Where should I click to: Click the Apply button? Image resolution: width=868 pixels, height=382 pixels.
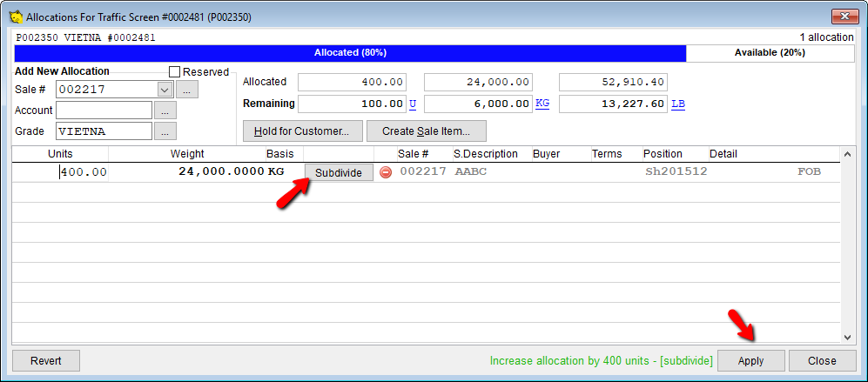750,361
